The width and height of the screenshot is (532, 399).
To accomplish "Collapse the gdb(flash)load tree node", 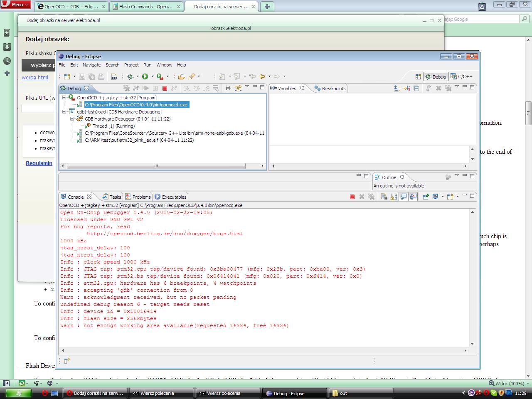I will [x=64, y=112].
